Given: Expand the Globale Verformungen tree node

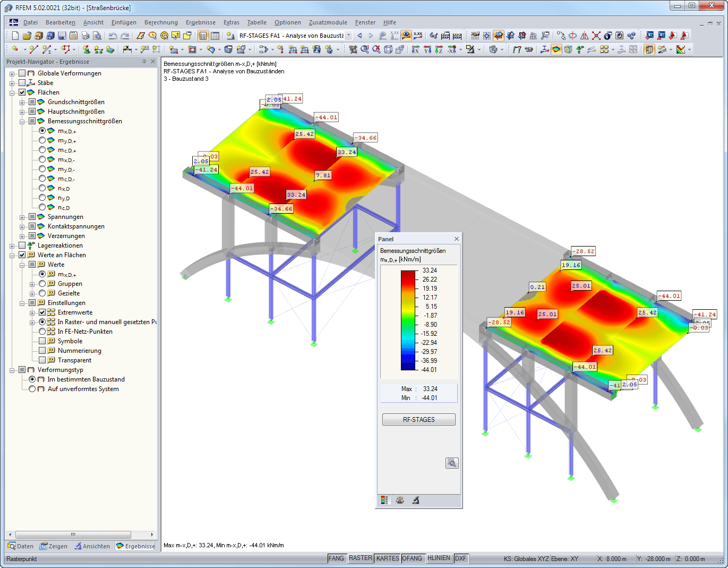Looking at the screenshot, I should [x=12, y=73].
